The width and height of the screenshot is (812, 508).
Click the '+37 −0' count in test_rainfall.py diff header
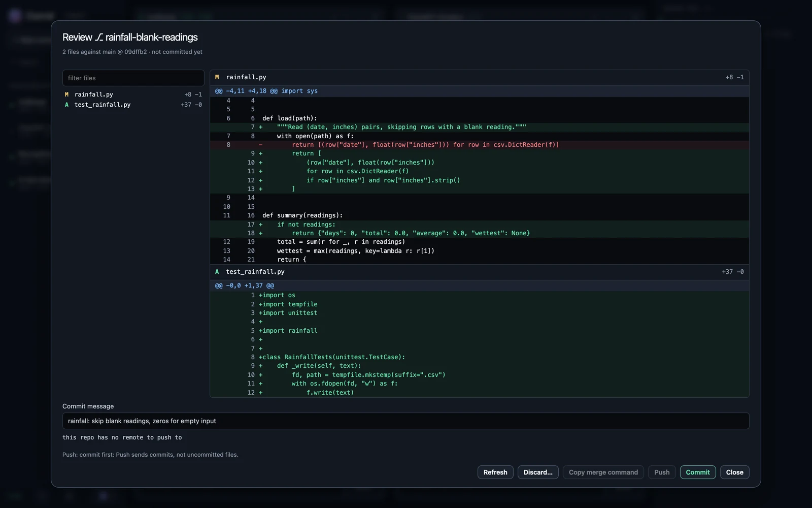pyautogui.click(x=733, y=272)
